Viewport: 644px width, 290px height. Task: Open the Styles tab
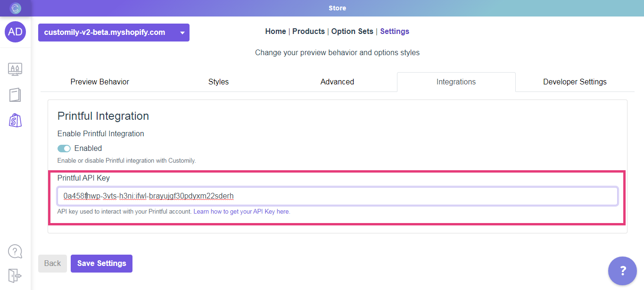pyautogui.click(x=218, y=82)
